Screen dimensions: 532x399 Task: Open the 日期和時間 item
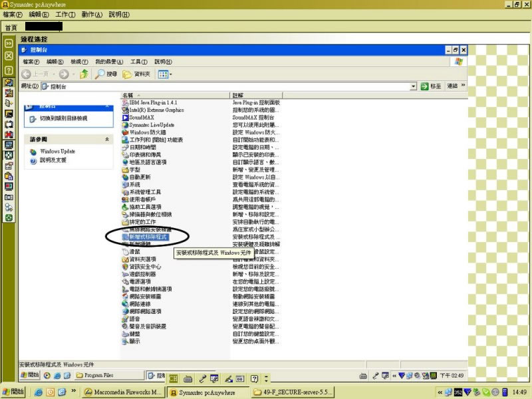pos(139,147)
